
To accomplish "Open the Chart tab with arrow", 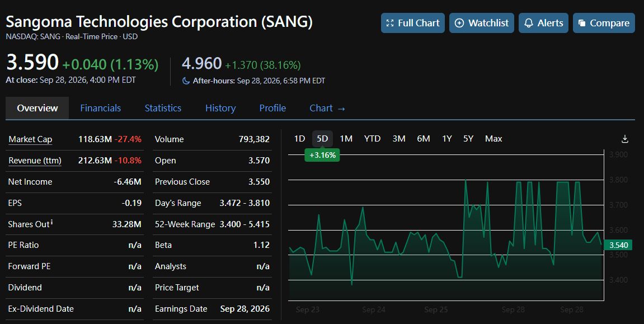I will 327,108.
